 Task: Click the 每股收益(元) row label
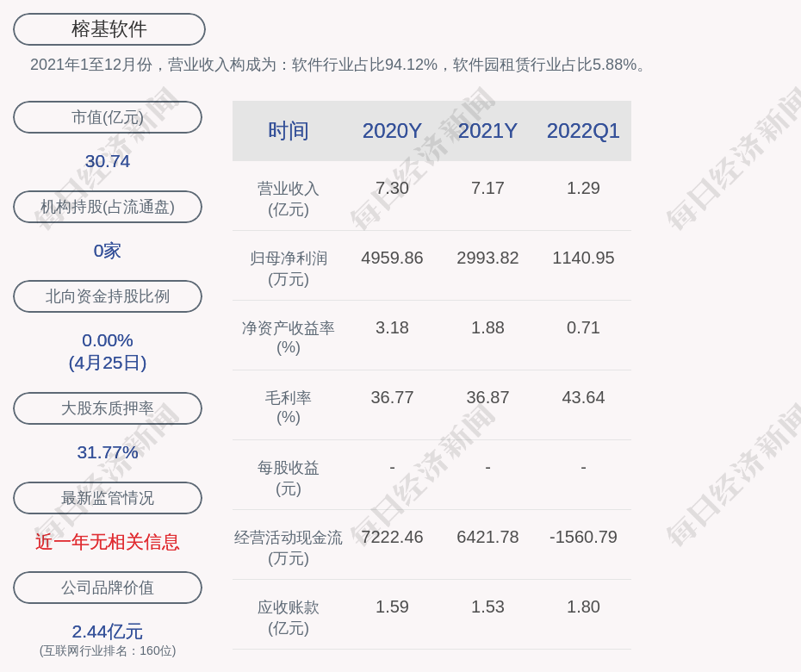point(289,478)
